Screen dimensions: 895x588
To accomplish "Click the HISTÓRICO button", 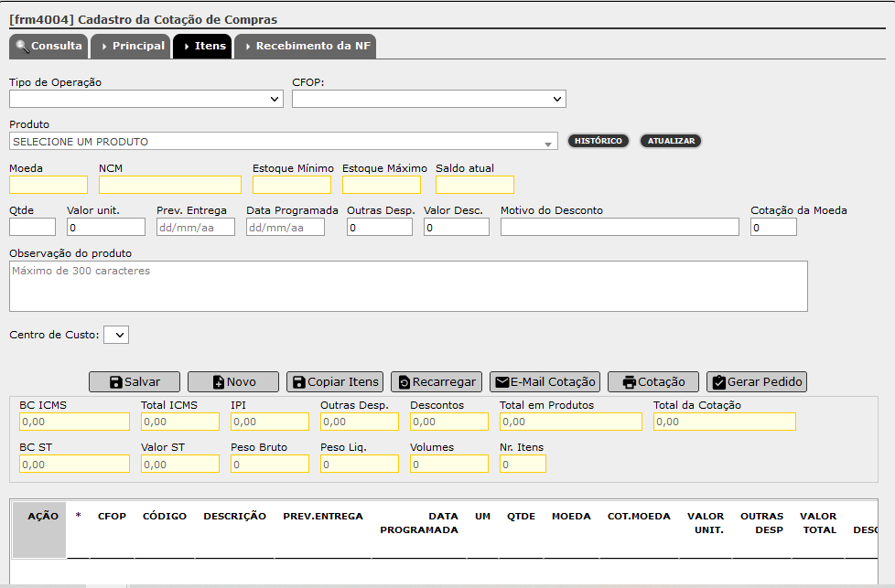I will [598, 141].
